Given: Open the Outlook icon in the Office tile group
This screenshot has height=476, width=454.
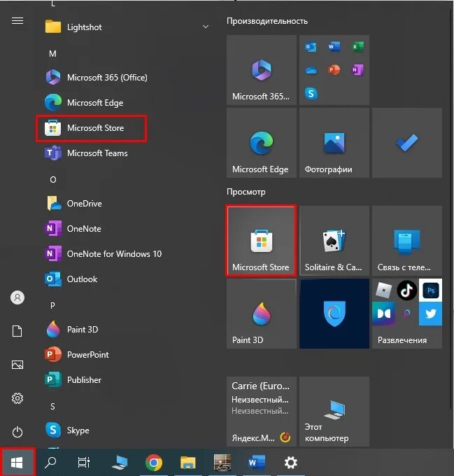Looking at the screenshot, I should (311, 47).
